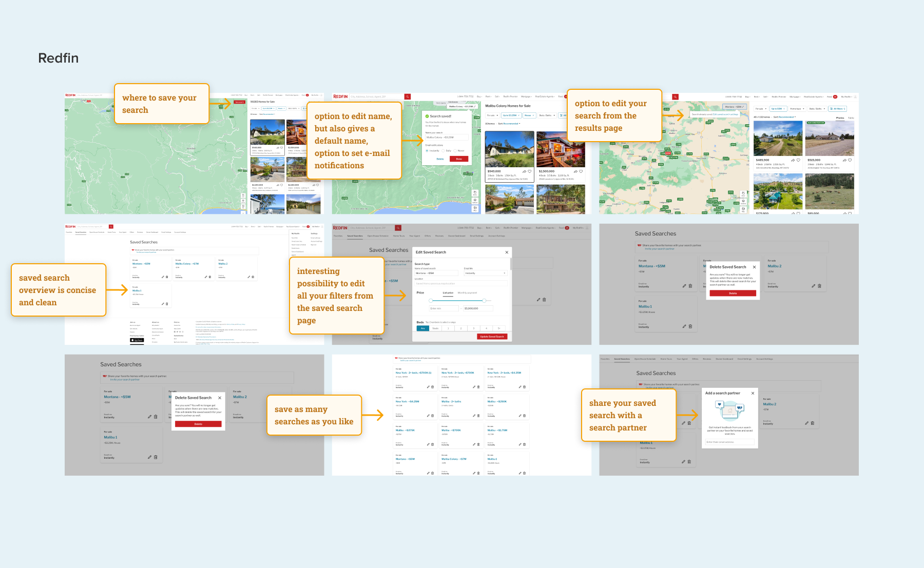
Task: Open the Email Me dropdown in Edit Saved Search
Action: coord(486,273)
